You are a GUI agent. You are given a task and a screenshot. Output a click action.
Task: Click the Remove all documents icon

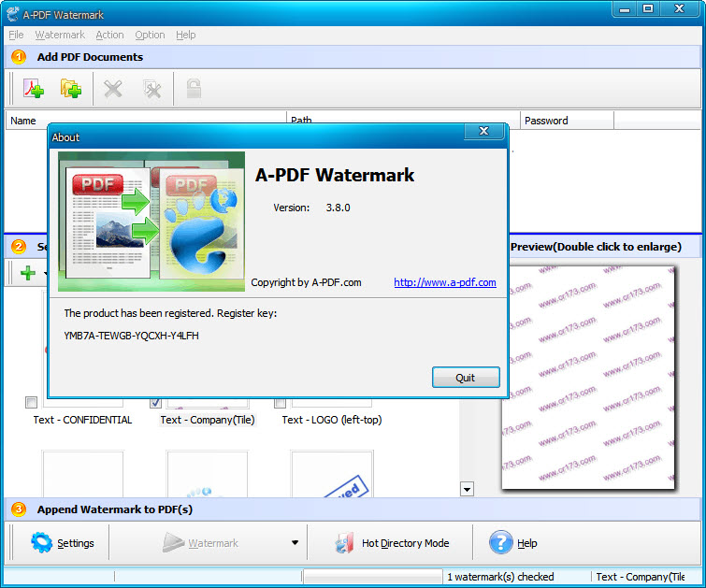(x=152, y=89)
